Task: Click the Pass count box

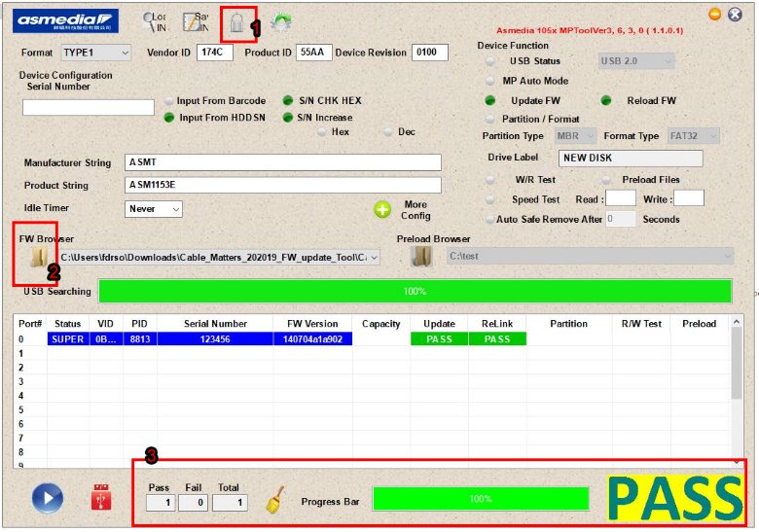Action: 161,503
